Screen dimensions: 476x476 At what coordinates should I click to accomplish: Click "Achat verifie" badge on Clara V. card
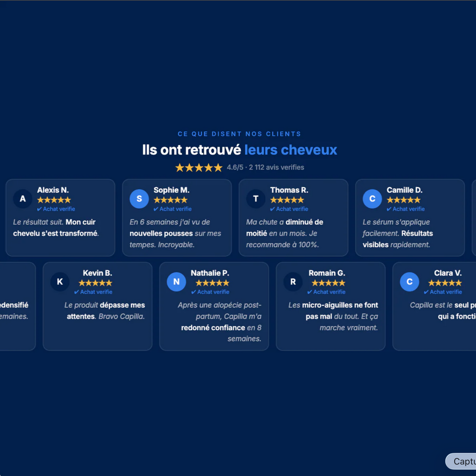pos(443,292)
